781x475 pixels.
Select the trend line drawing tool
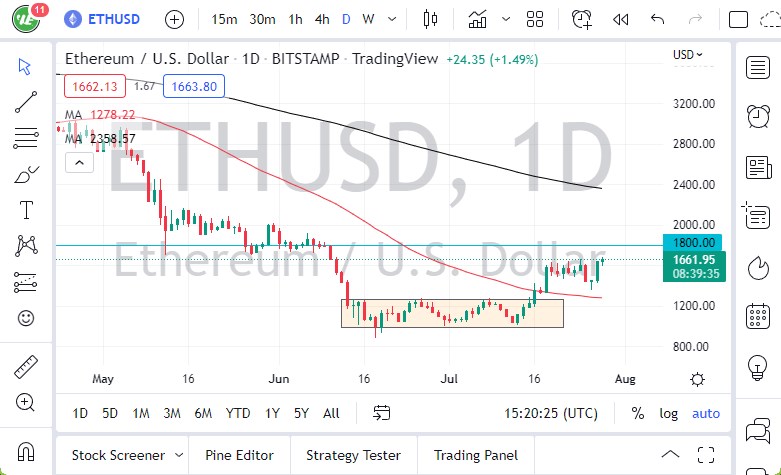click(x=26, y=102)
